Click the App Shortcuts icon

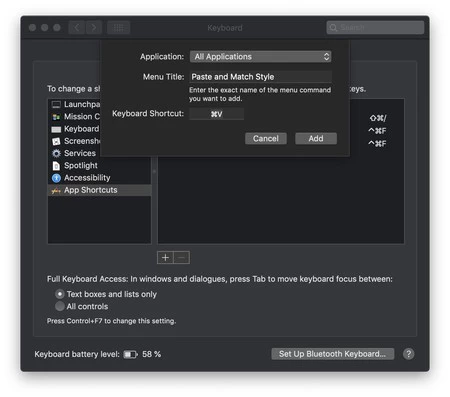(56, 190)
